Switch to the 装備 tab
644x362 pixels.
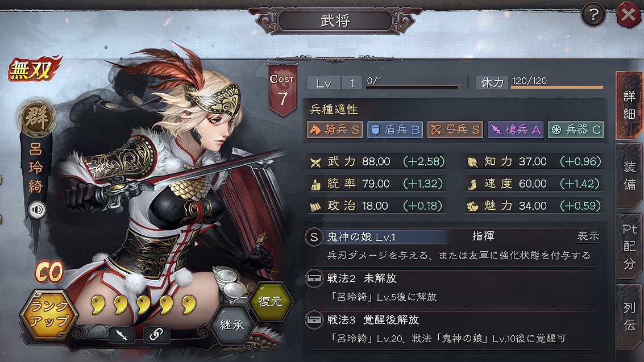(629, 175)
